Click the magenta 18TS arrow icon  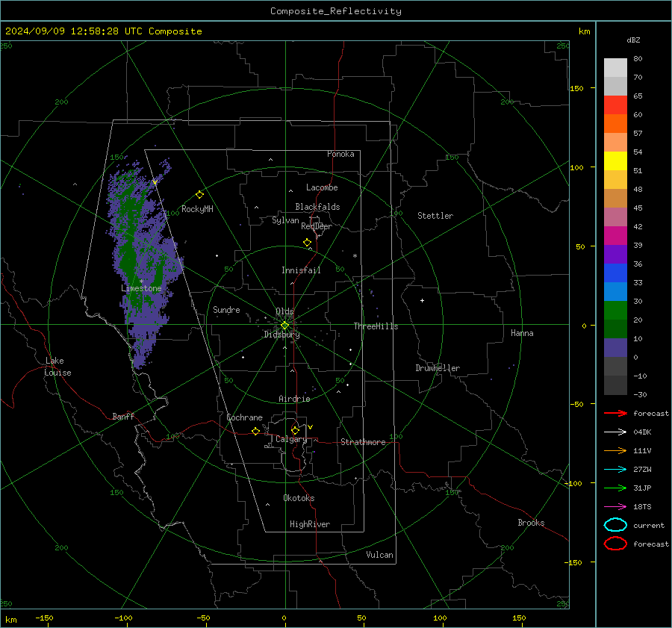[x=615, y=507]
